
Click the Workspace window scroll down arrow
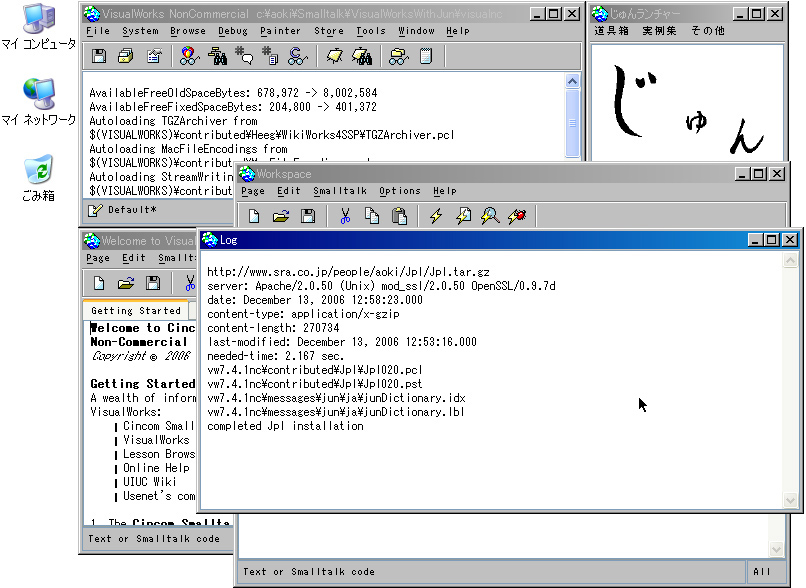pos(776,549)
